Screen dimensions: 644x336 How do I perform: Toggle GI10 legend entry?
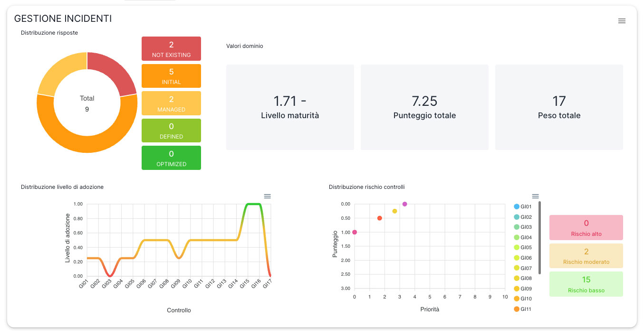(x=523, y=299)
